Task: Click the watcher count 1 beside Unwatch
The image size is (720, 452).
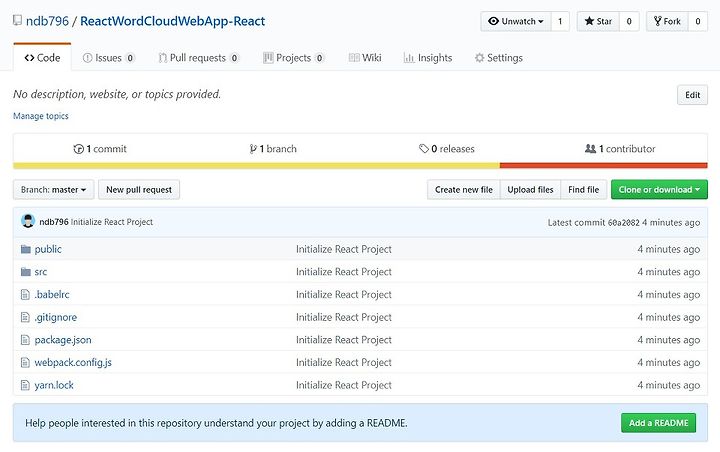Action: [560, 21]
